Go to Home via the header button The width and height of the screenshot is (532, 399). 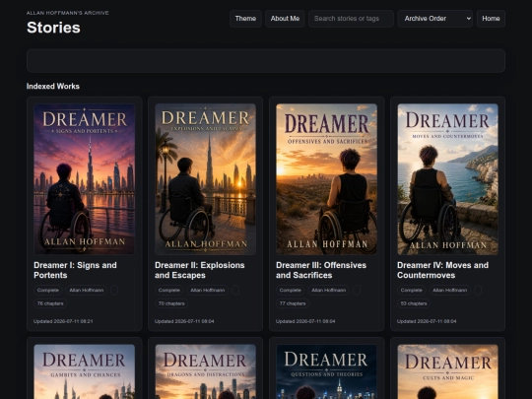[491, 19]
